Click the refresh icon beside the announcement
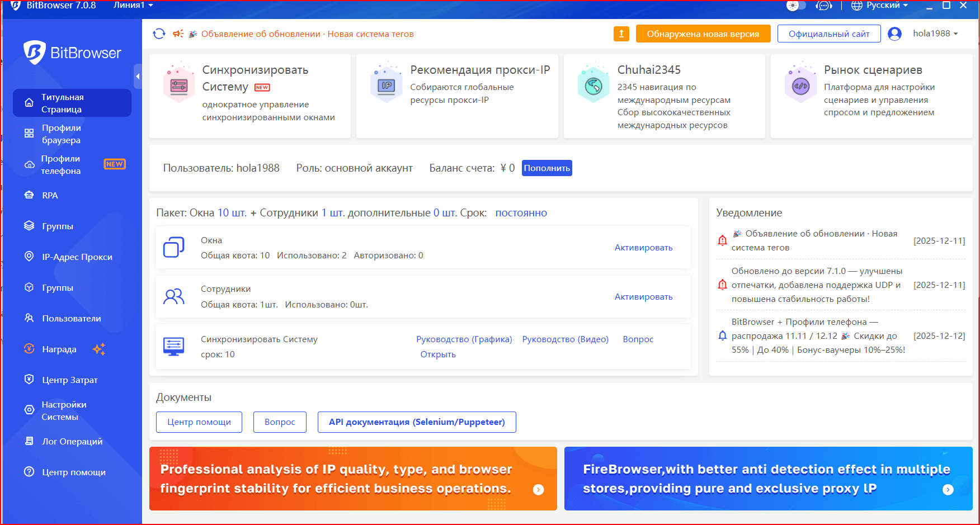This screenshot has height=525, width=980. (x=159, y=34)
